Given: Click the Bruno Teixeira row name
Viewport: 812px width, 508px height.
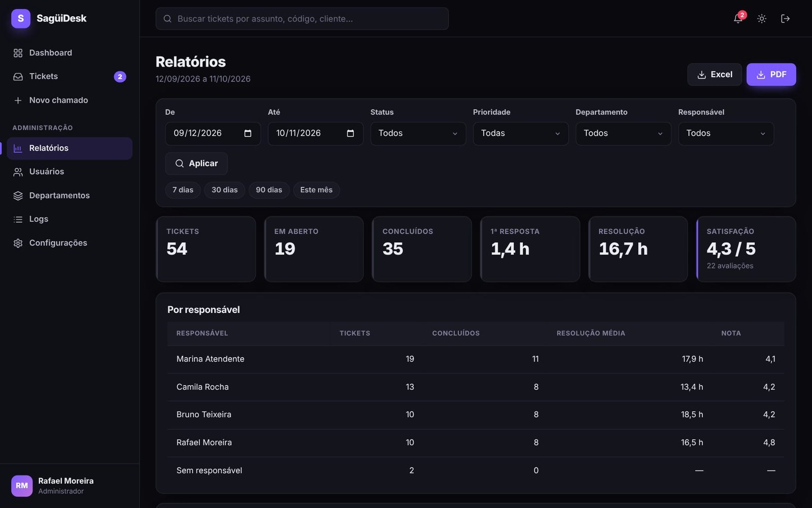Looking at the screenshot, I should click(x=204, y=415).
